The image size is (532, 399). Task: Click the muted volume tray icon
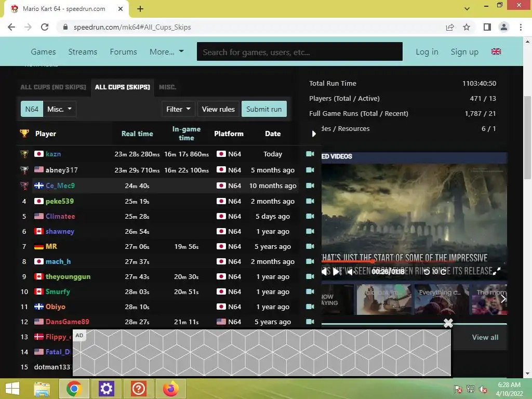click(x=483, y=389)
